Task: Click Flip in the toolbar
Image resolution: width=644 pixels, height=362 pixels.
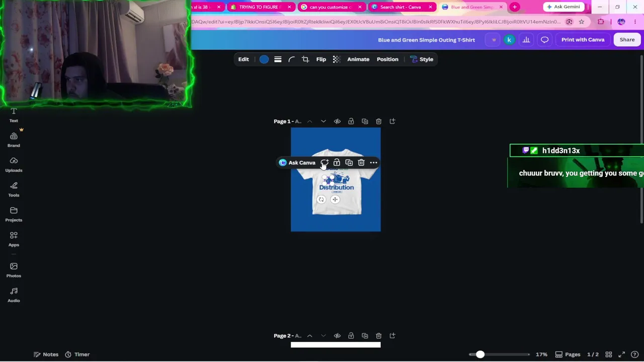Action: (321, 59)
